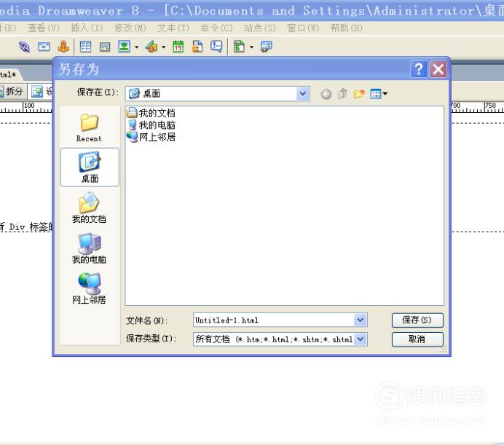The width and height of the screenshot is (504, 445).
Task: Expand the Image icon dropdown arrow
Action: (137, 47)
